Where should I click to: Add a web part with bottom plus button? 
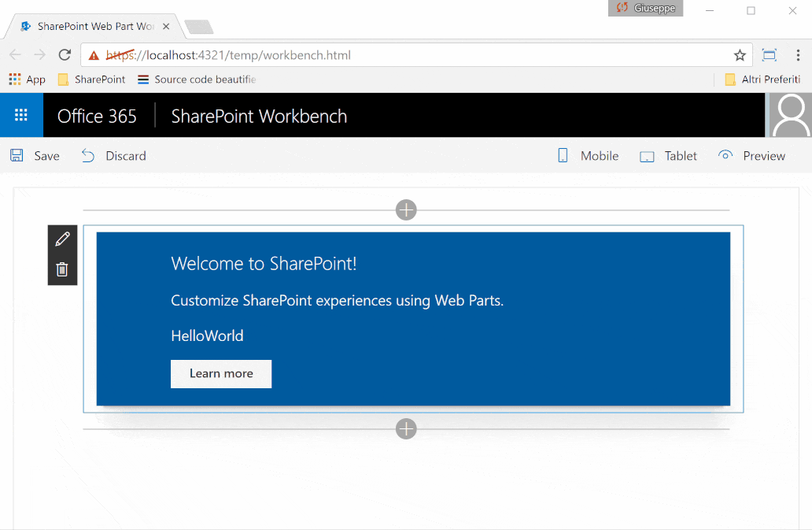click(x=406, y=428)
